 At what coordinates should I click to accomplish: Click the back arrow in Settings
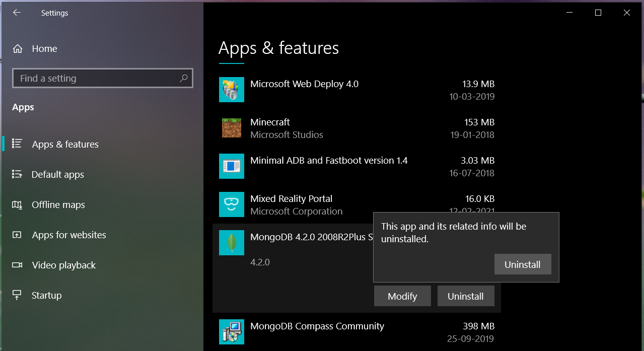17,13
